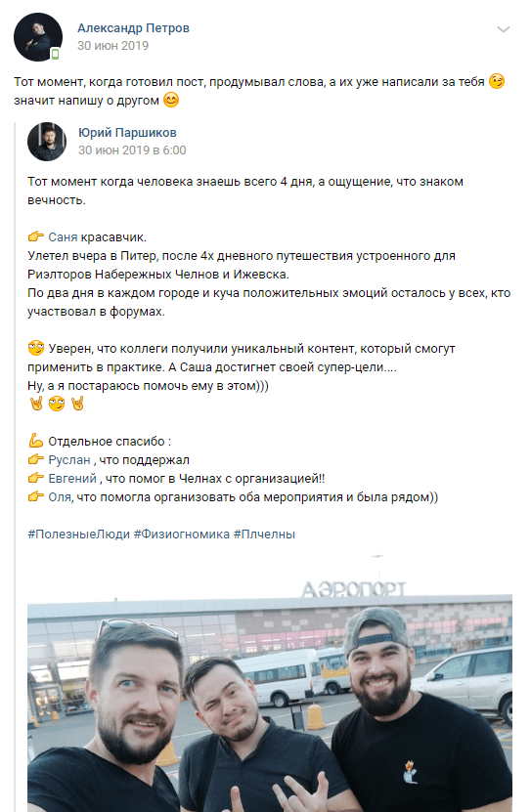Open hashtag #Плчелны
This screenshot has height=812, width=531.
[x=264, y=534]
